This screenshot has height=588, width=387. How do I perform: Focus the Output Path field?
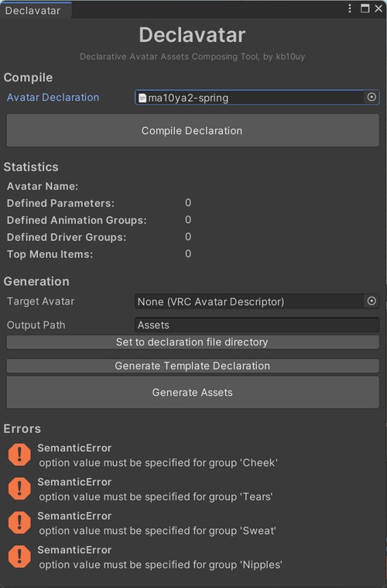tap(257, 325)
